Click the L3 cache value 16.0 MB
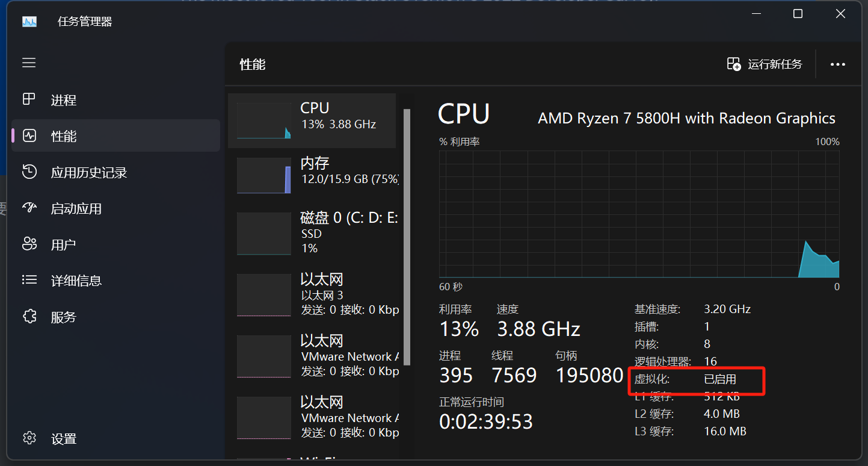This screenshot has height=466, width=868. pos(725,432)
